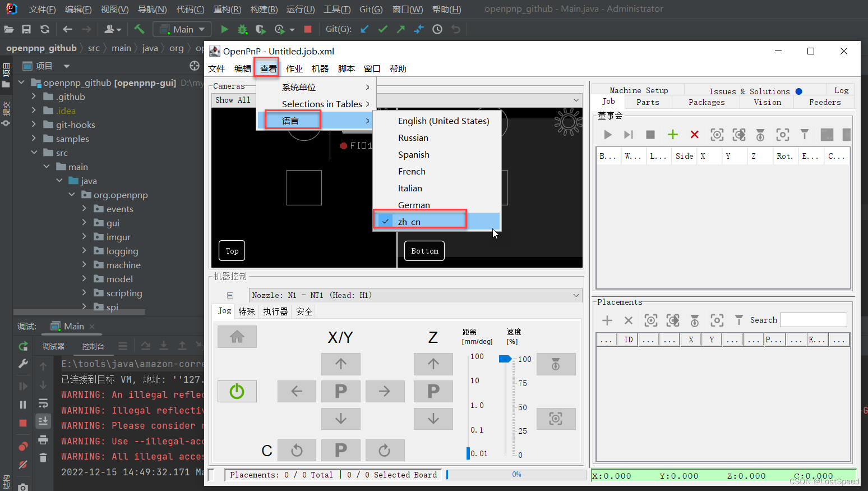Choose Russian language
The width and height of the screenshot is (868, 491).
tap(437, 137)
